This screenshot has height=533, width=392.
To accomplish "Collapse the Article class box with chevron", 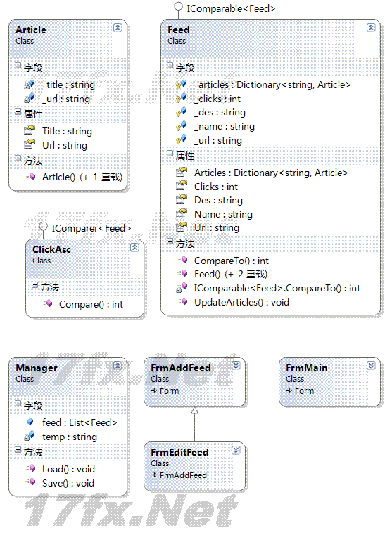I will click(x=118, y=28).
